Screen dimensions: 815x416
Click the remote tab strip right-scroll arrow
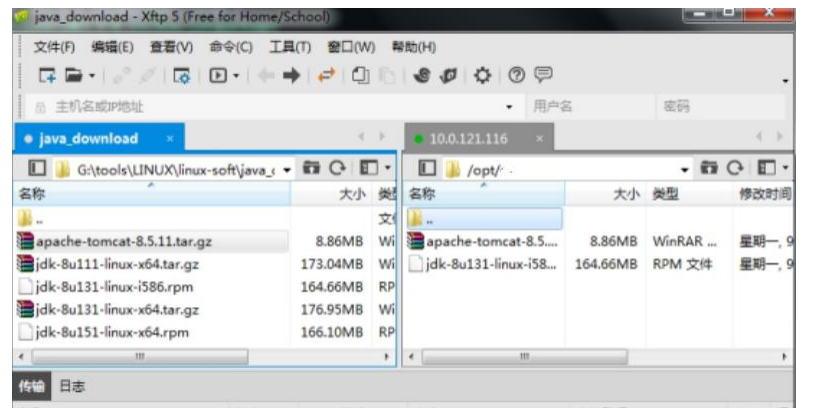(x=779, y=137)
